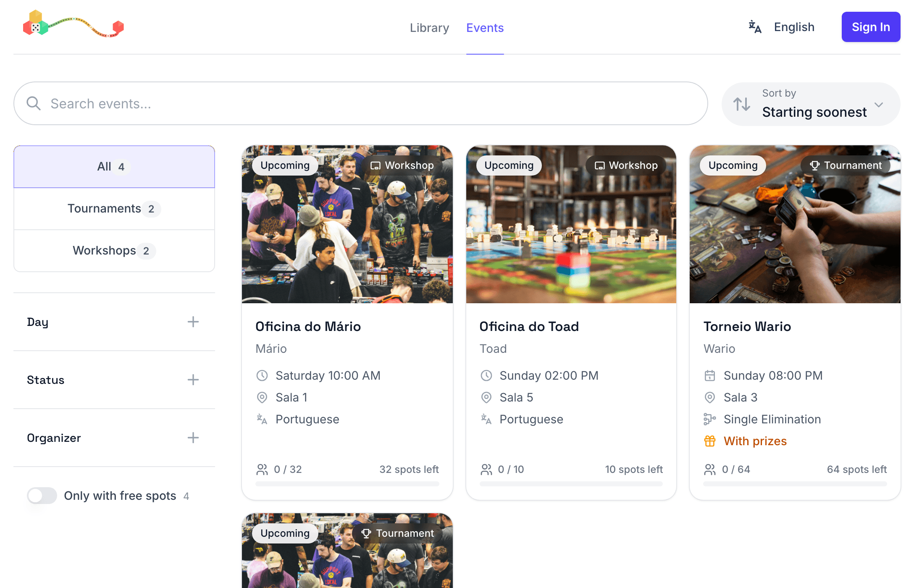
Task: Click bracket icon beside Single Elimination
Action: (710, 419)
